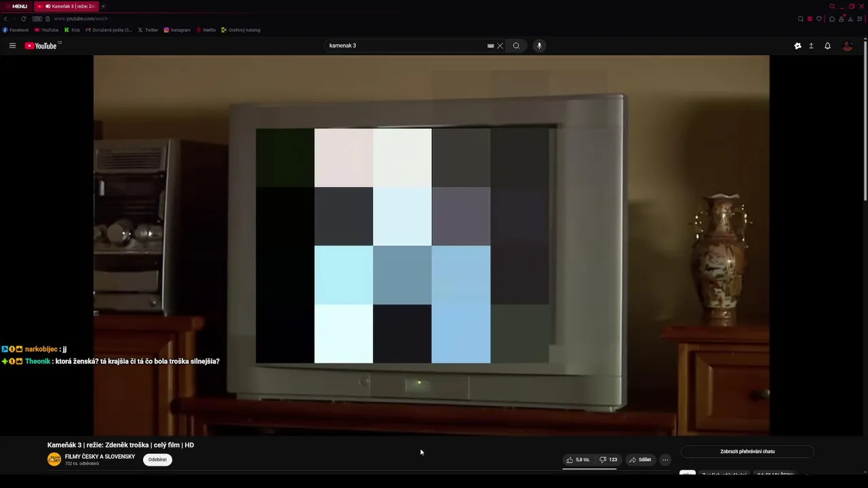Screen dimensions: 868x488
Task: Open the FILMY ČESKY A SLOVENSKY channel avatar
Action: (54, 460)
